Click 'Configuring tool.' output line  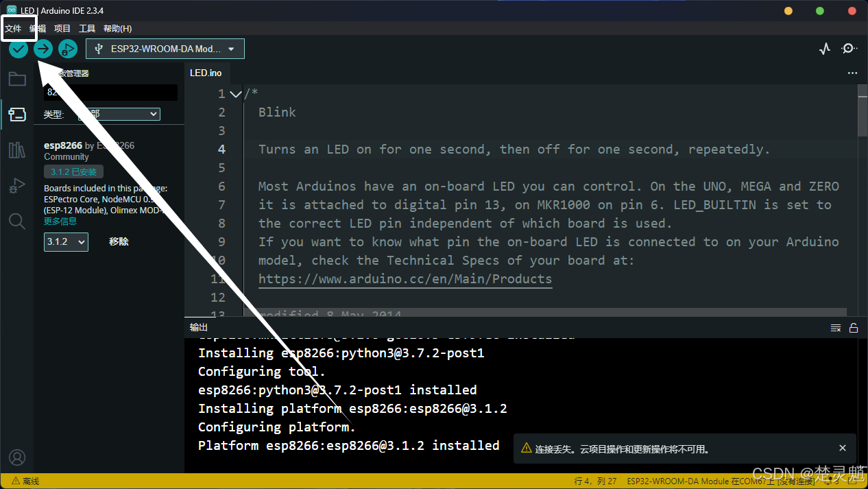pos(262,371)
